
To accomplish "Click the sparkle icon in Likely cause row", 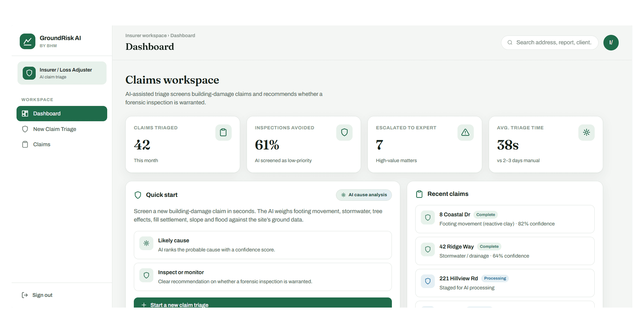I will (146, 243).
